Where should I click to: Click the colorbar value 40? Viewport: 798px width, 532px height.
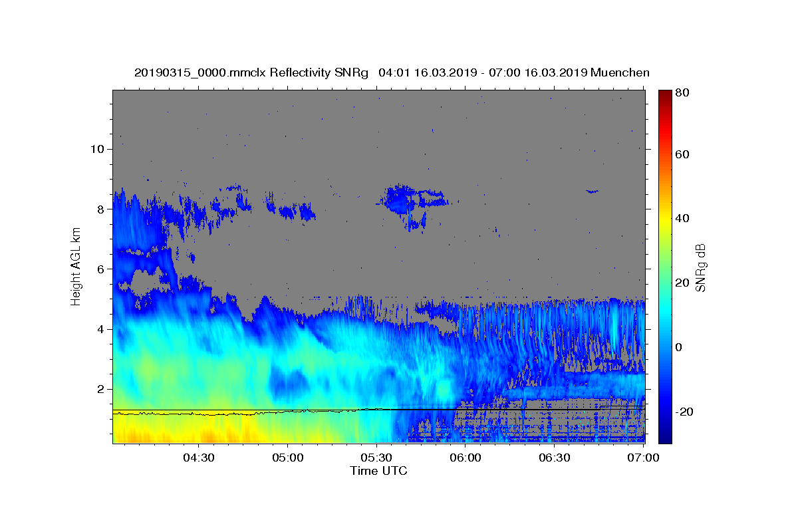pos(684,218)
